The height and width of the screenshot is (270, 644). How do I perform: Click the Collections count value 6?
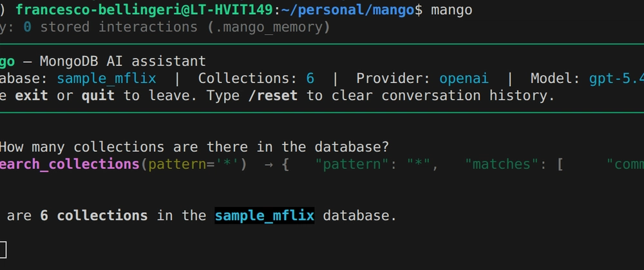click(x=310, y=78)
